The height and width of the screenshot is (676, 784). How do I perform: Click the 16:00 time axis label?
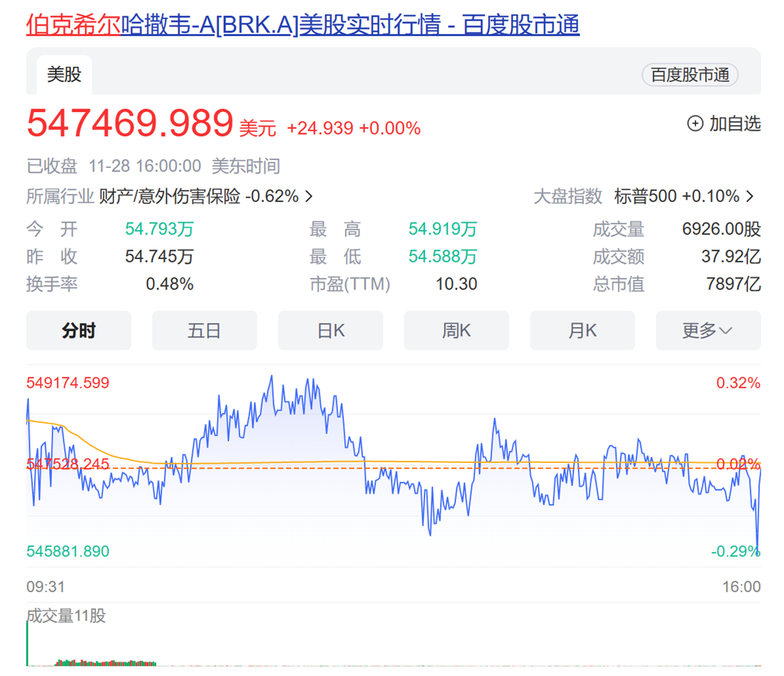[x=742, y=587]
